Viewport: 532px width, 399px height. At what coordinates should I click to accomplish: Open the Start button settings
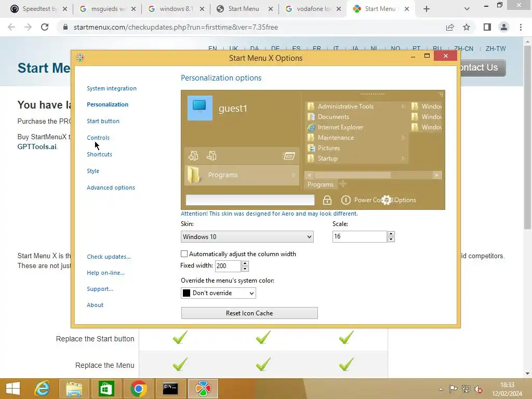coord(103,121)
